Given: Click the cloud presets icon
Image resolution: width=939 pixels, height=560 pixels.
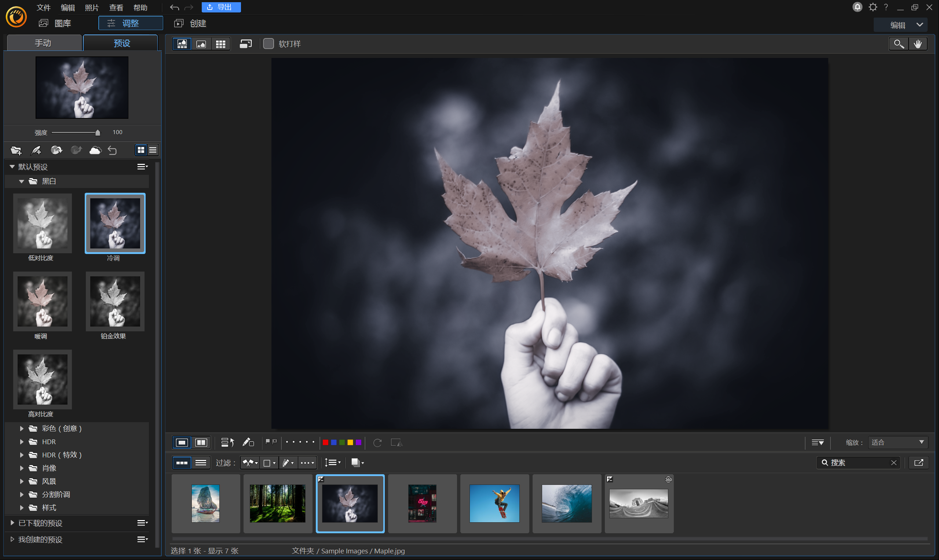Looking at the screenshot, I should [x=95, y=151].
